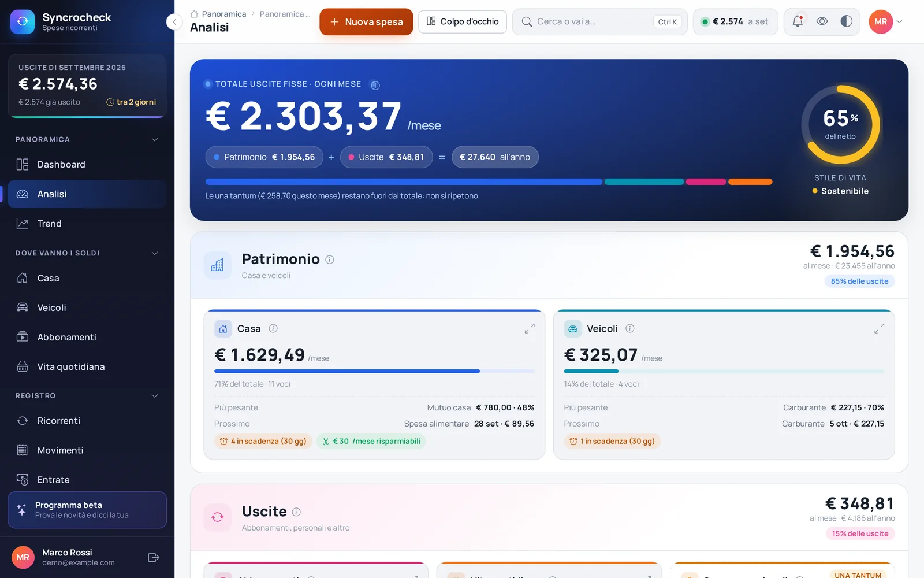Focus the Cerca o vai a search field
Viewport: 924px width, 578px height.
coord(599,21)
